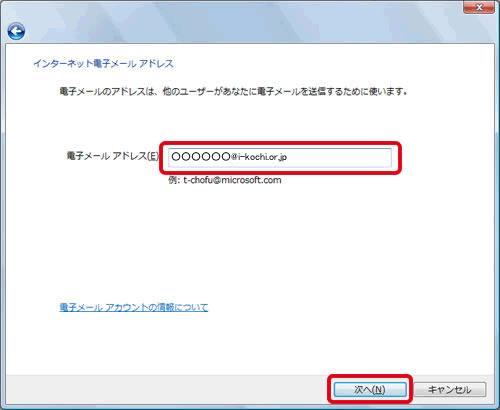Click the インターネット電子メール アドレス heading
The width and height of the screenshot is (500, 410).
103,63
